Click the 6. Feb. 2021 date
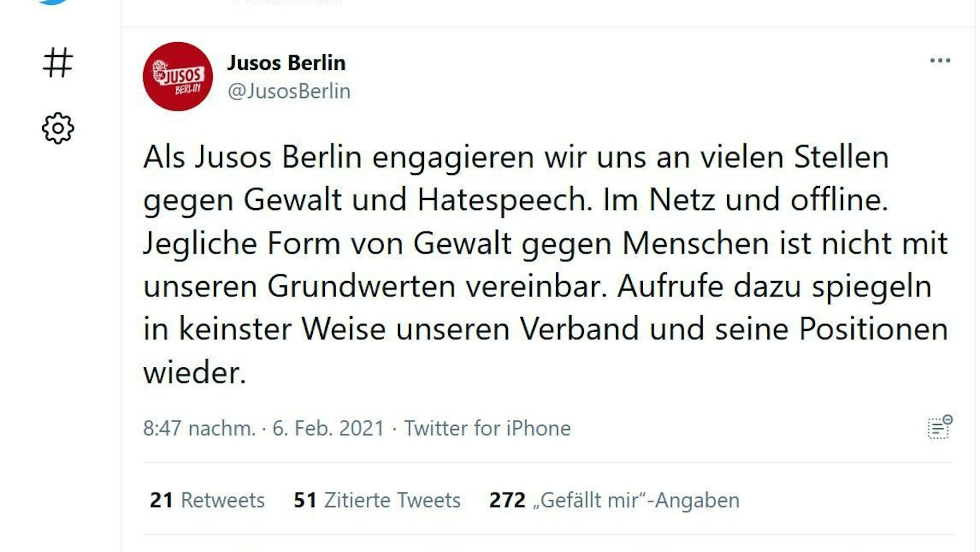Viewport: 980px width, 552px height. tap(328, 428)
